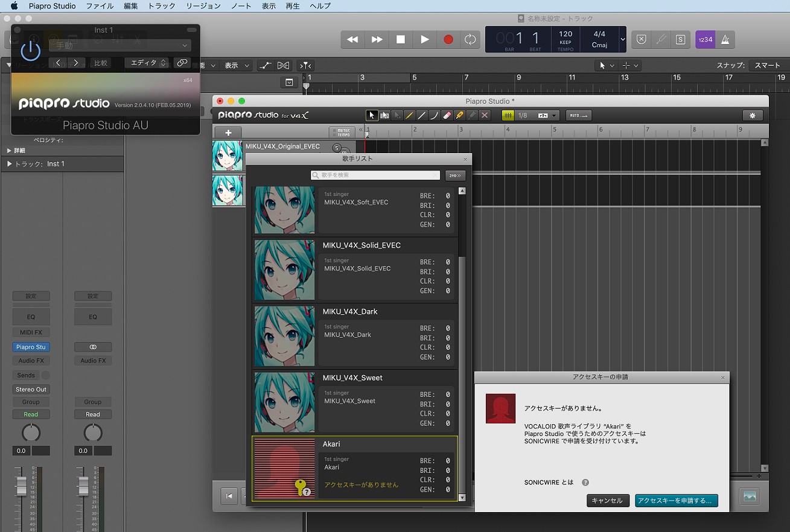Click the first channel strip EQ button

[x=31, y=317]
